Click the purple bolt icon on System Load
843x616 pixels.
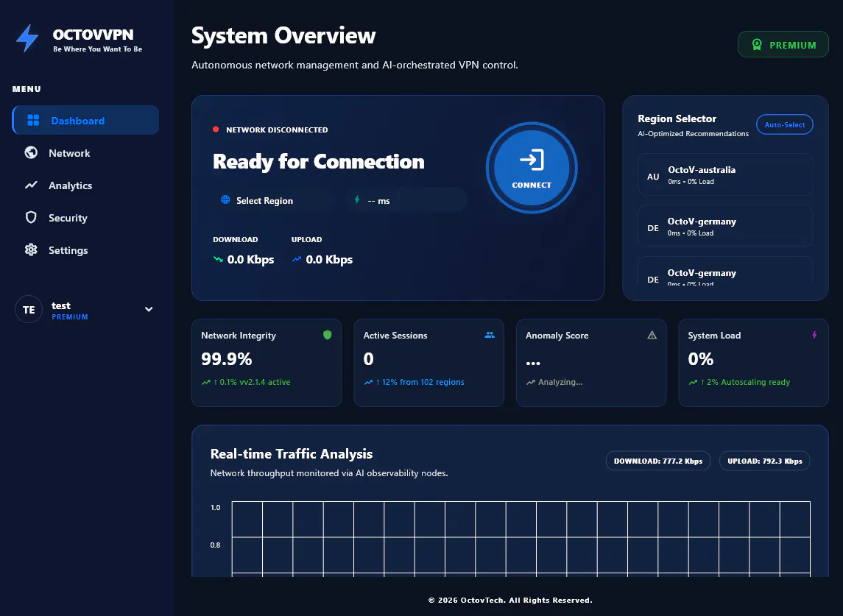(x=814, y=335)
